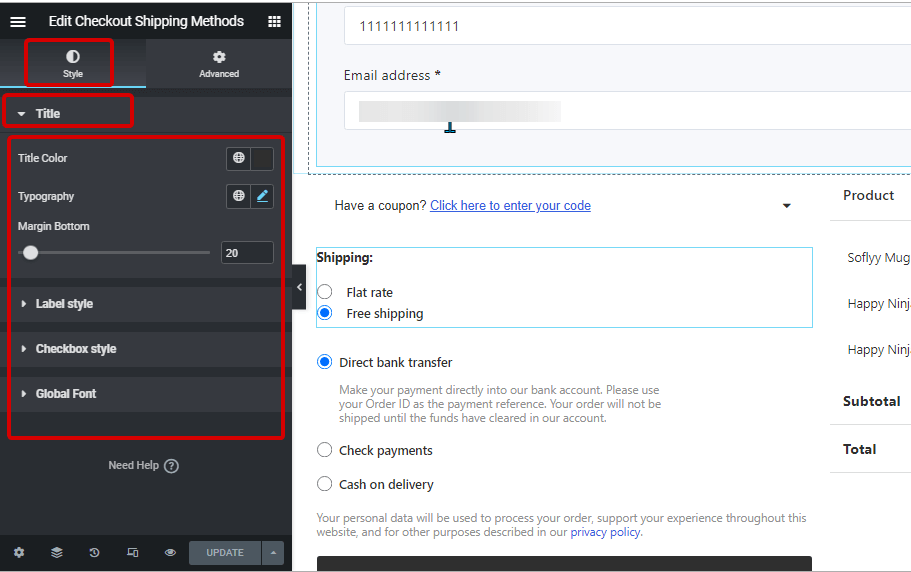This screenshot has height=572, width=911.
Task: Open global fonts for Typography
Action: (x=238, y=196)
